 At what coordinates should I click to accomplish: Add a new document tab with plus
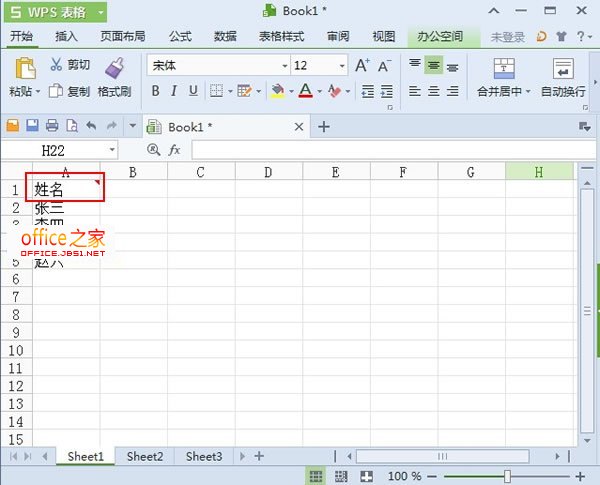point(324,126)
